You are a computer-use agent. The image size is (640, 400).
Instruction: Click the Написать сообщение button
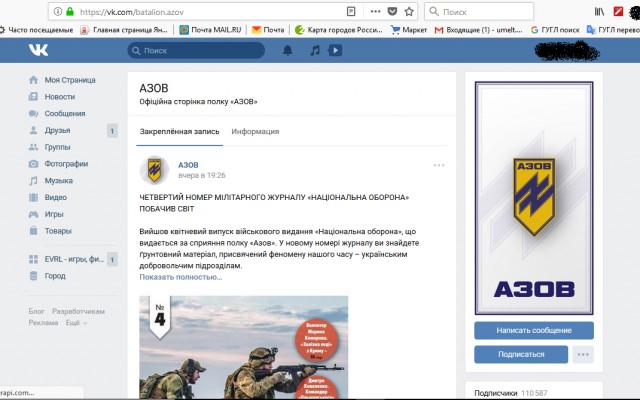click(534, 330)
